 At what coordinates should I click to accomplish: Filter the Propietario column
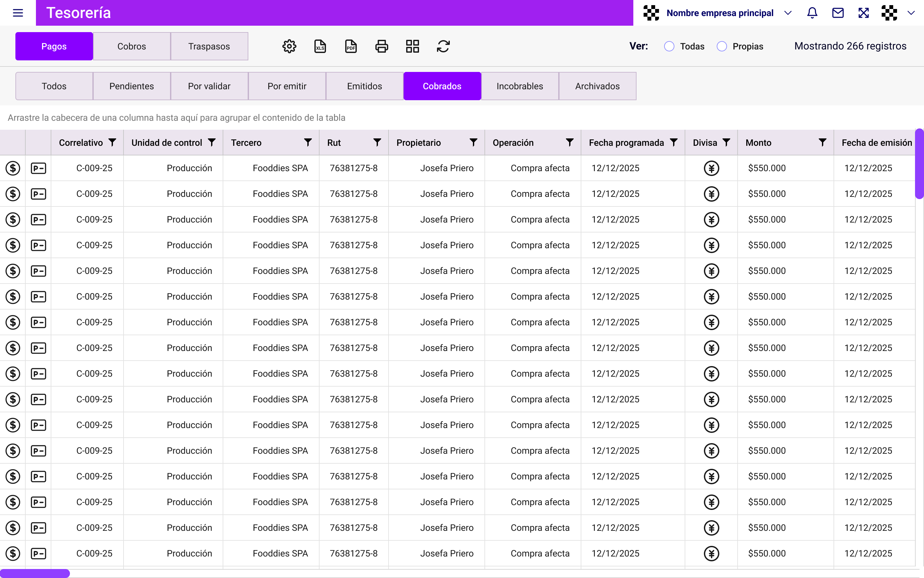coord(474,143)
